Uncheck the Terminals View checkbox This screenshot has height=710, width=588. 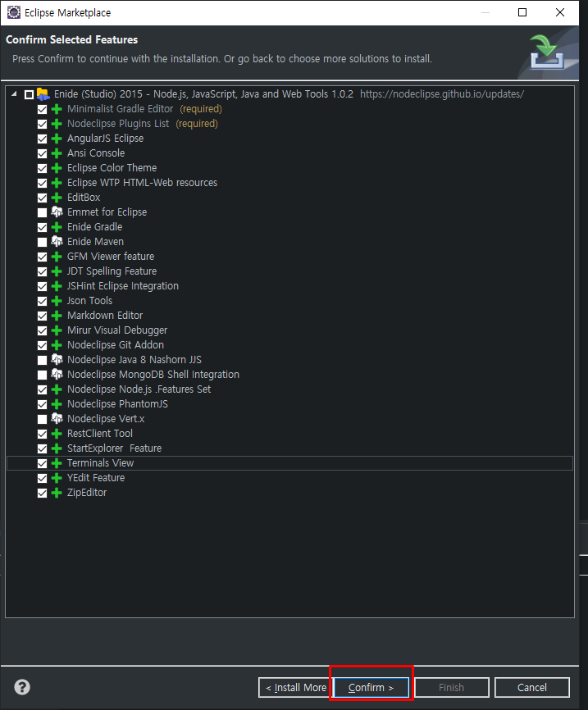(42, 463)
